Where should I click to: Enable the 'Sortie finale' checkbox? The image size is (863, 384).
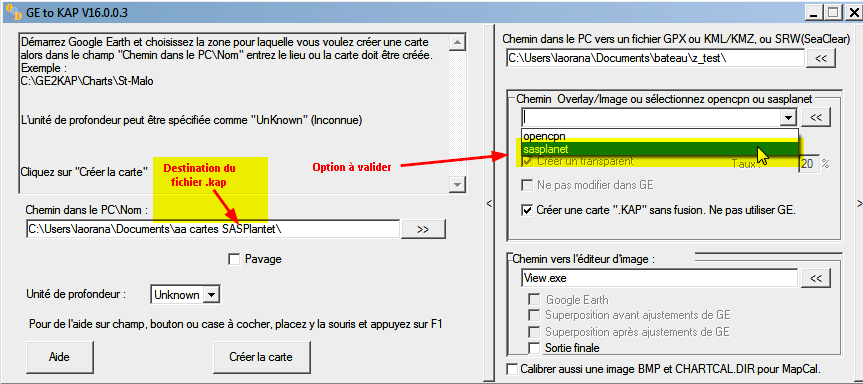(x=534, y=348)
